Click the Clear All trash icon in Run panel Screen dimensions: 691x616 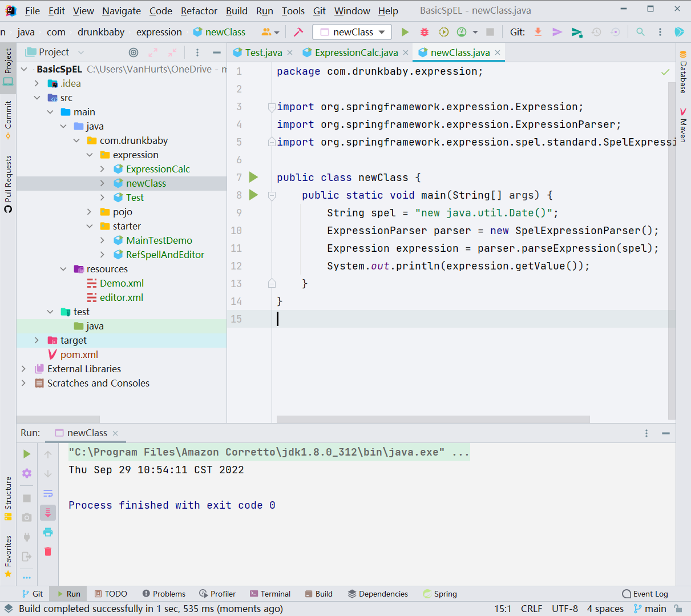[48, 551]
